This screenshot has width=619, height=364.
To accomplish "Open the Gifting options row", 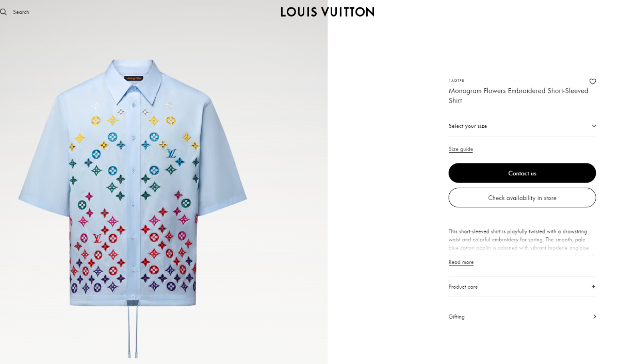I will 522,317.
